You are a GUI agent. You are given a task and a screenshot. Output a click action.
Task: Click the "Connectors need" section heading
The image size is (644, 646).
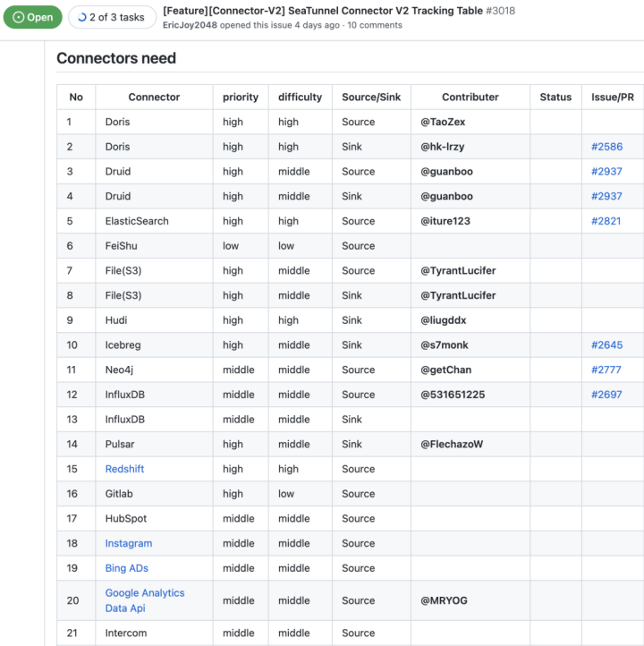[116, 58]
